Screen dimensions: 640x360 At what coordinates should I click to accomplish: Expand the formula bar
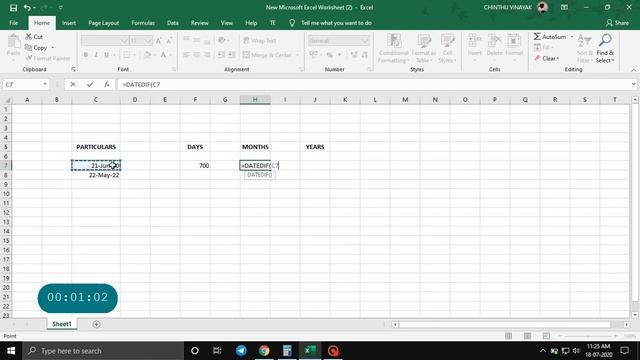coord(633,84)
